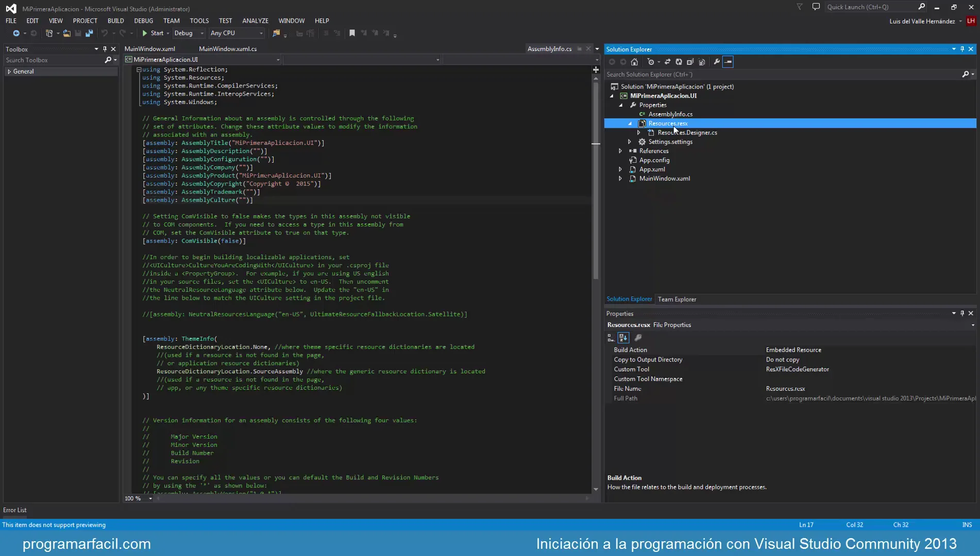
Task: Click the Toolbox search magnifier icon
Action: click(108, 60)
